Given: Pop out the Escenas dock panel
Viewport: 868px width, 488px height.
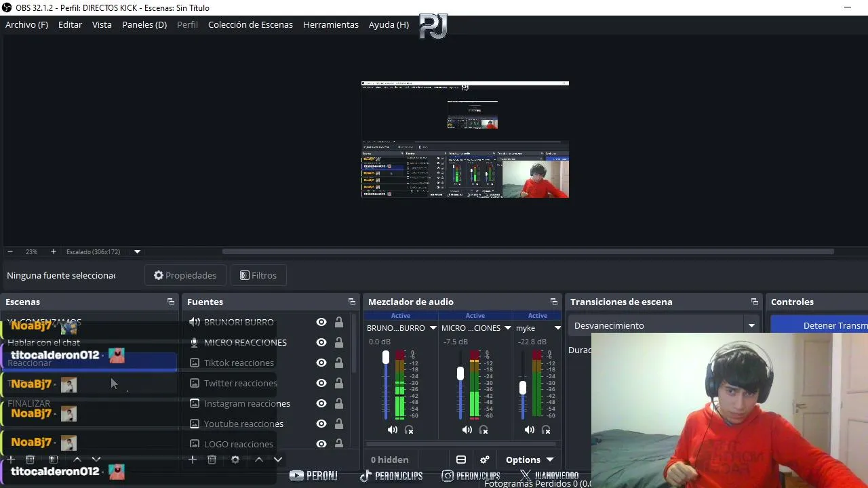Looking at the screenshot, I should [x=171, y=302].
